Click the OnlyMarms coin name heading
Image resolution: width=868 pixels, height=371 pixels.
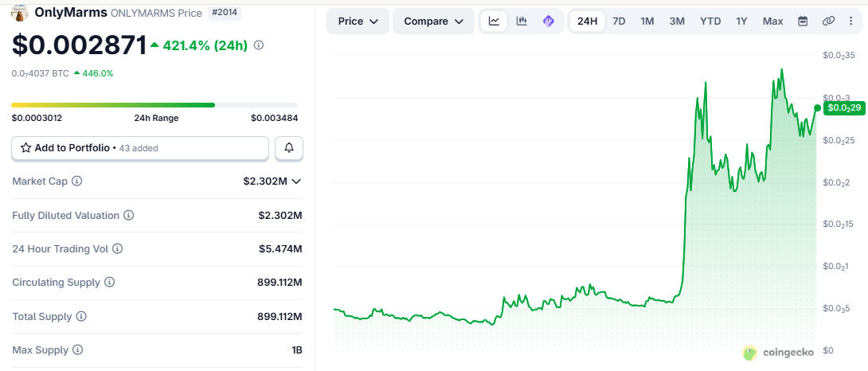[x=71, y=12]
